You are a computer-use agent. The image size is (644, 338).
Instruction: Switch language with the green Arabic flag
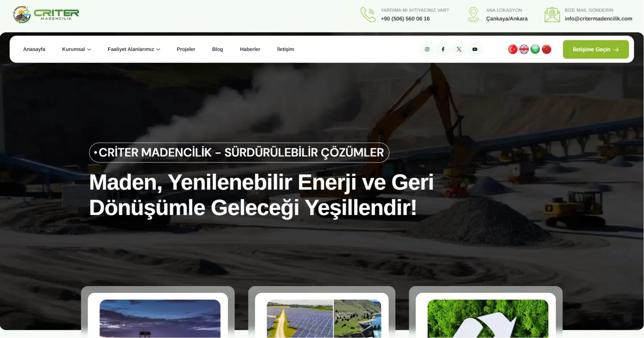pos(535,49)
